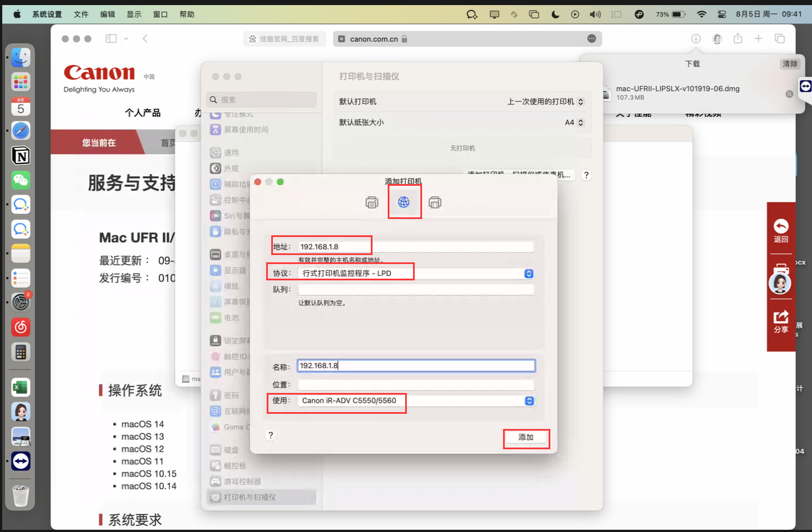Viewport: 812px width, 532px height.
Task: Click the 地址 address input field
Action: click(415, 247)
